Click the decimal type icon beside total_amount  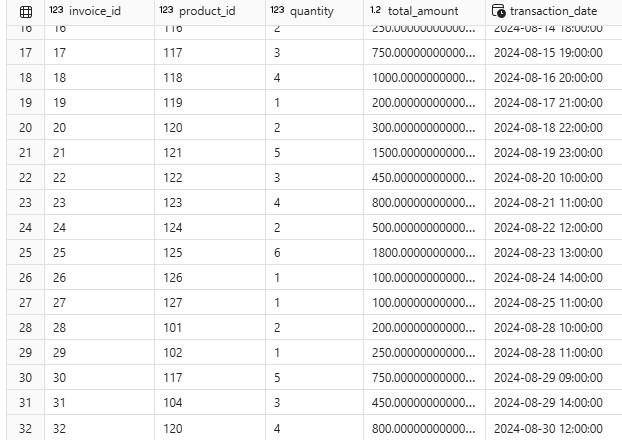pyautogui.click(x=375, y=10)
